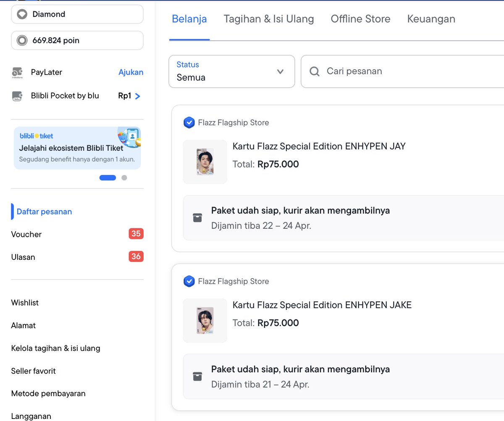Open Metode pembayaran in sidebar

point(48,393)
